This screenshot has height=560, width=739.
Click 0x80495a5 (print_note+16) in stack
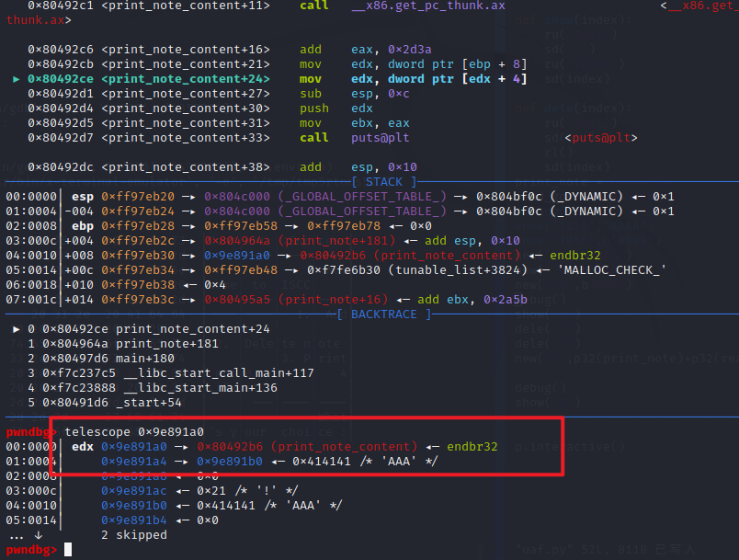click(x=296, y=300)
